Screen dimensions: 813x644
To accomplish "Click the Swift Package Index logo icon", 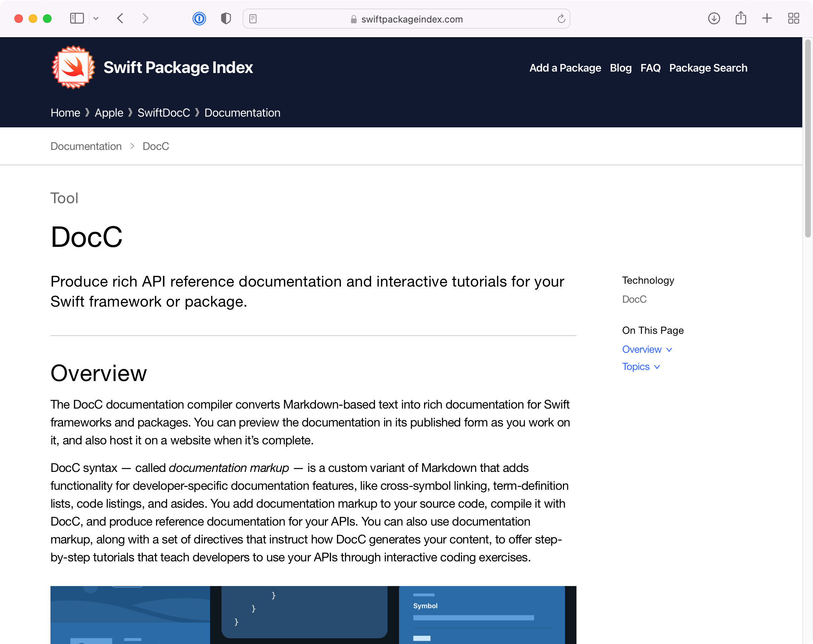I will (x=73, y=67).
